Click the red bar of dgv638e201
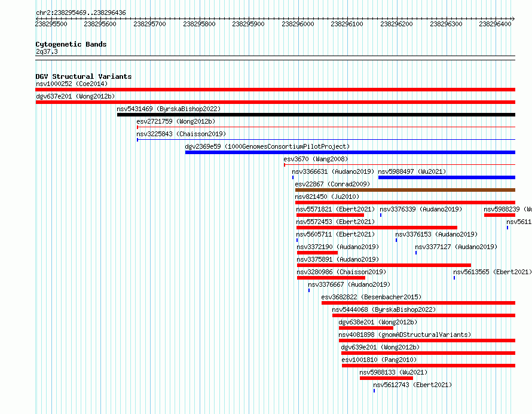532x414 pixels. (366, 328)
